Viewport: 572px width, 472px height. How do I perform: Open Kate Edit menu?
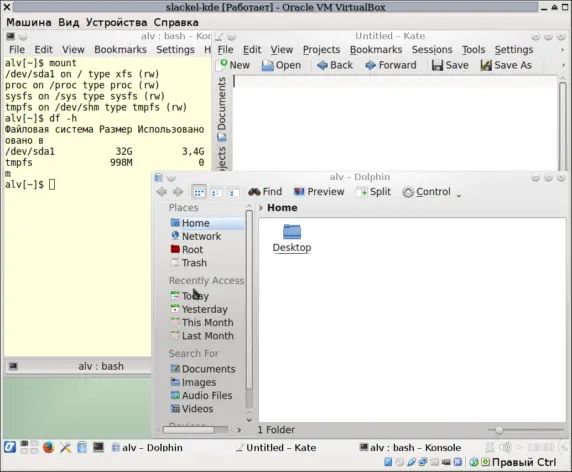[252, 50]
